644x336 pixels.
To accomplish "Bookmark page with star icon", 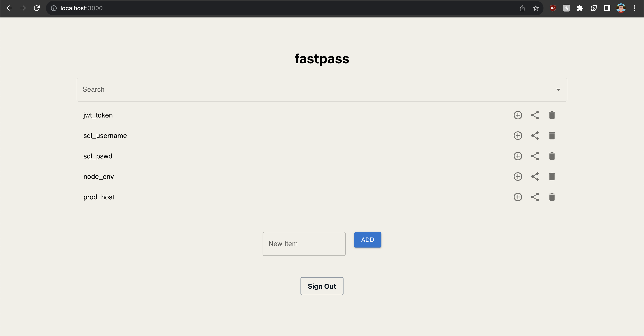I will pos(536,8).
